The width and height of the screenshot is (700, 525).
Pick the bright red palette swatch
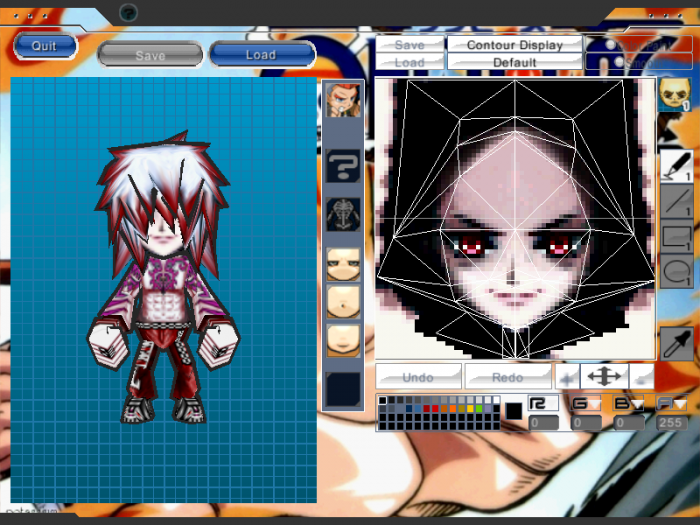[x=435, y=408]
